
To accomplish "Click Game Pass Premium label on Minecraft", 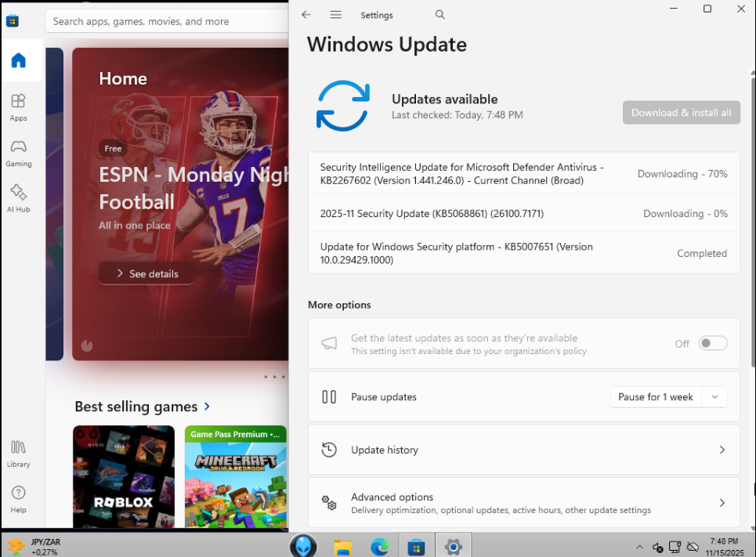I will [235, 434].
